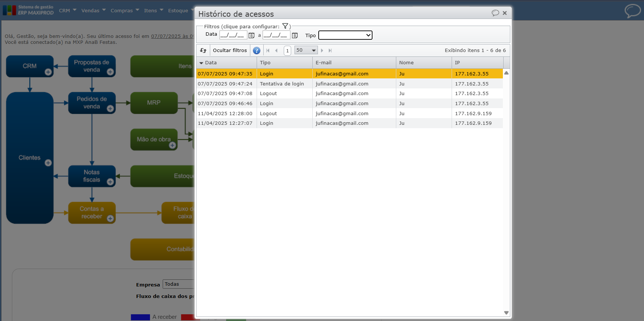Open the end date calendar picker
Viewport: 644px width, 321px height.
click(295, 36)
